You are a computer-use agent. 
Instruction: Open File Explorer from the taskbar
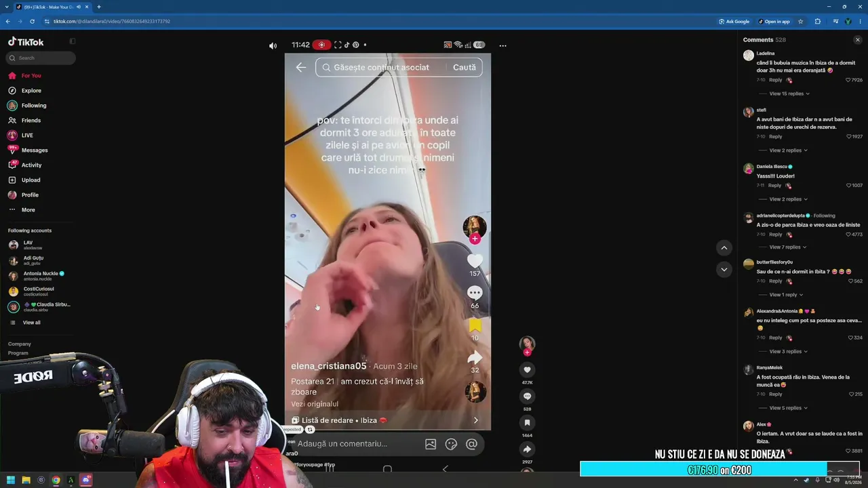coord(26,481)
